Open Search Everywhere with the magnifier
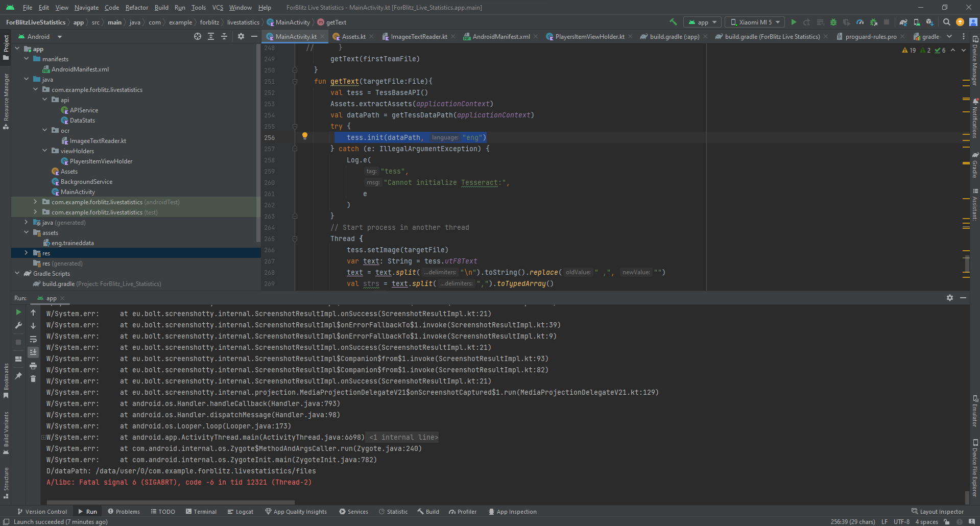 tap(946, 22)
